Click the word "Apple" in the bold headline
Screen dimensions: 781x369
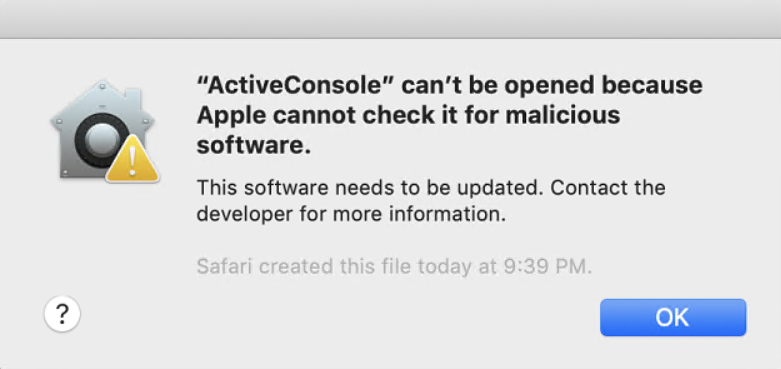229,117
